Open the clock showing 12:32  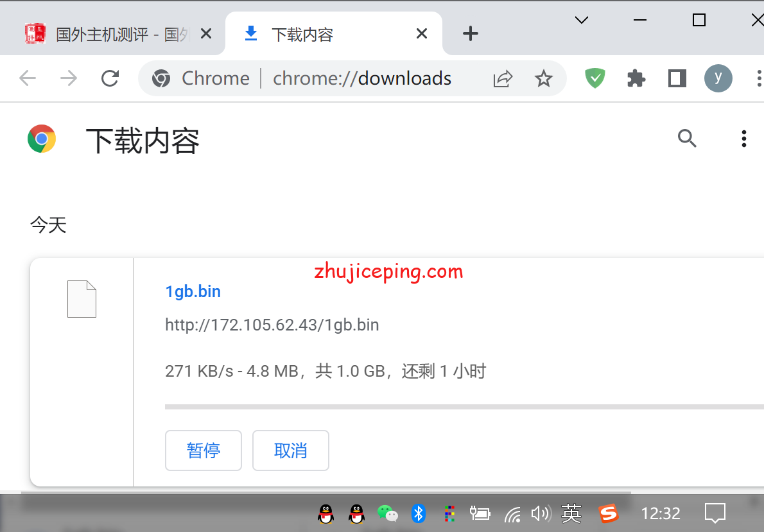pos(660,513)
